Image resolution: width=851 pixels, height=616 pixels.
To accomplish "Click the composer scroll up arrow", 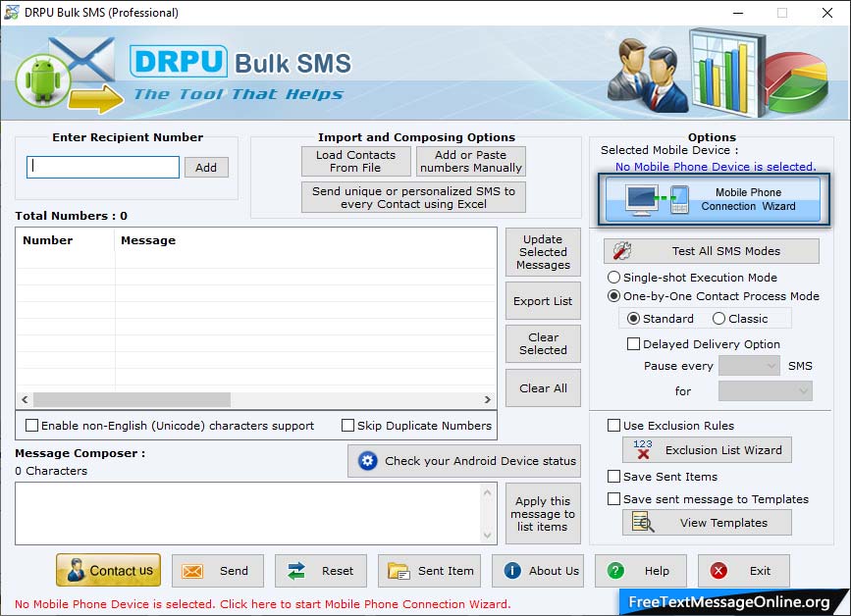I will tap(488, 493).
